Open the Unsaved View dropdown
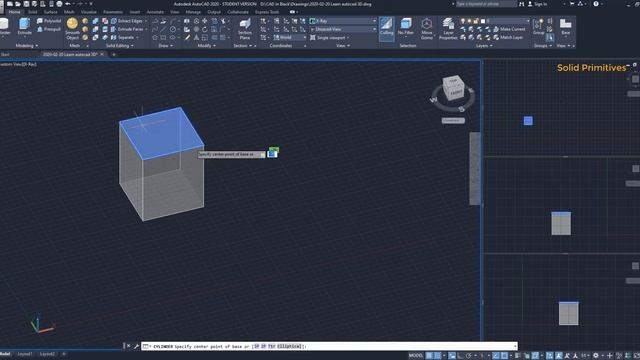The height and width of the screenshot is (360, 640). point(343,29)
